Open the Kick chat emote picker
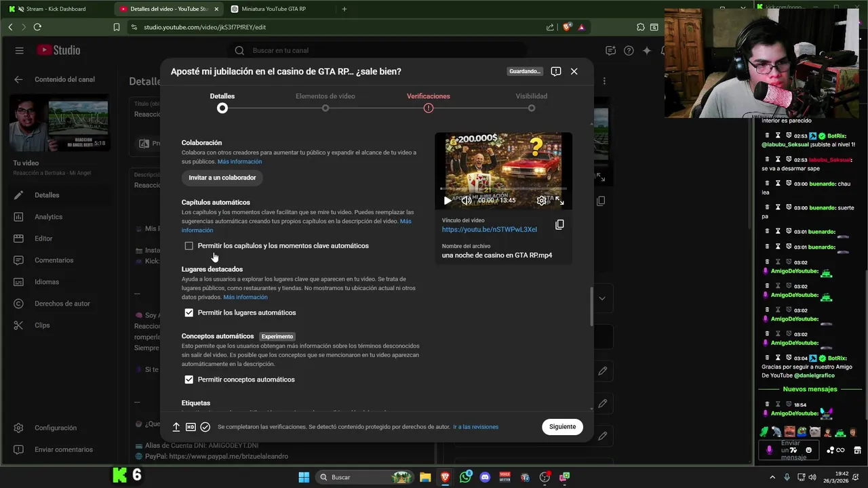This screenshot has height=488, width=868. (808, 450)
